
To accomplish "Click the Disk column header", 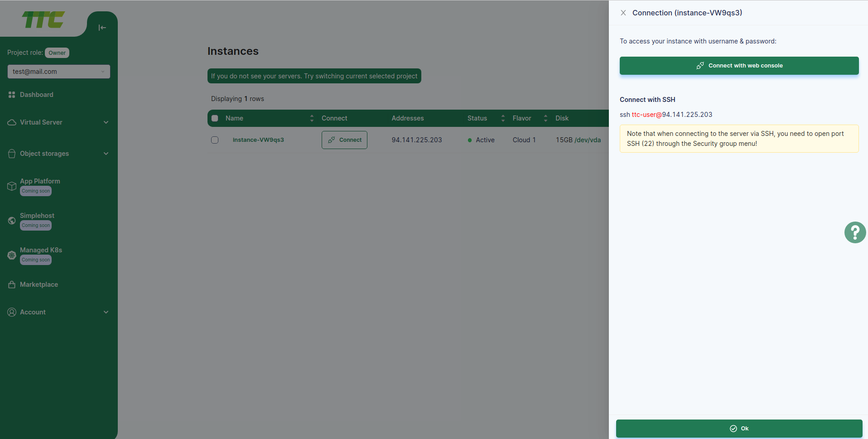I will click(x=562, y=118).
